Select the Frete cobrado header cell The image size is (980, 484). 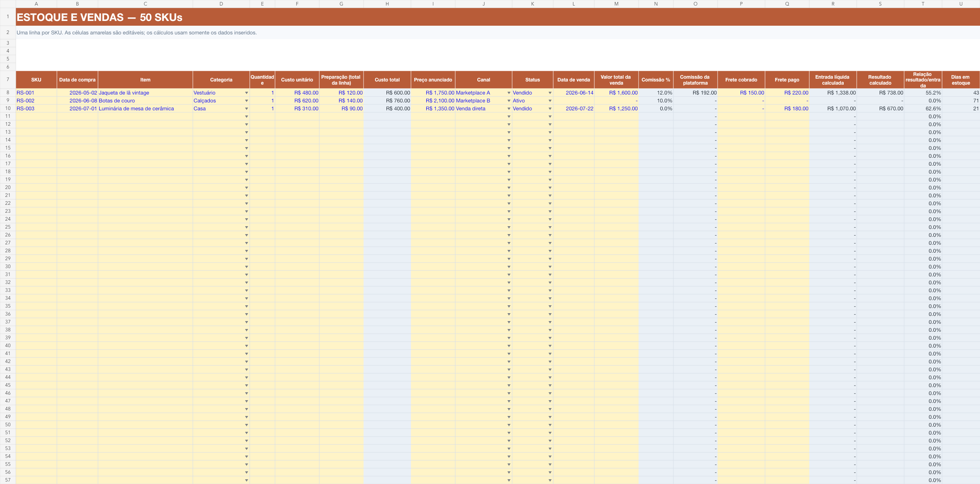(741, 80)
